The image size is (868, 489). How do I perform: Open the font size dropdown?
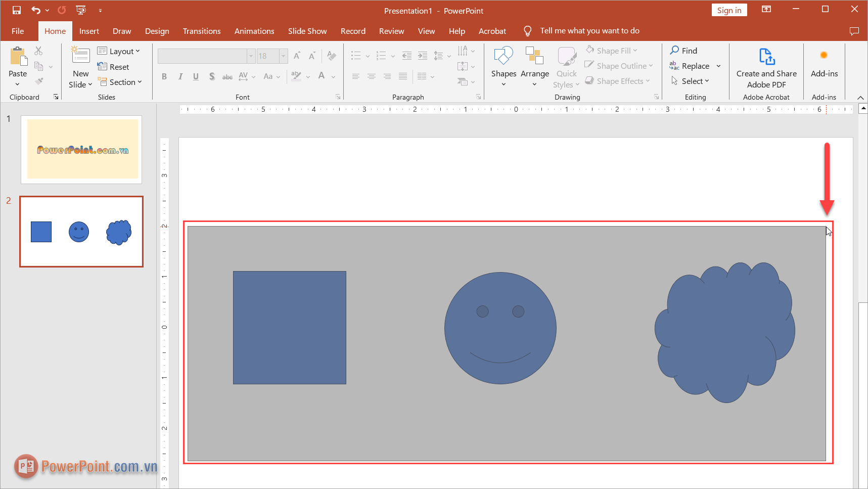(284, 56)
